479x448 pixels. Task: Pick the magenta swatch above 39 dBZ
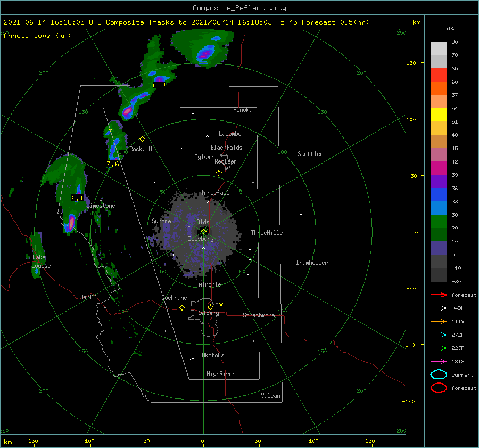click(439, 168)
